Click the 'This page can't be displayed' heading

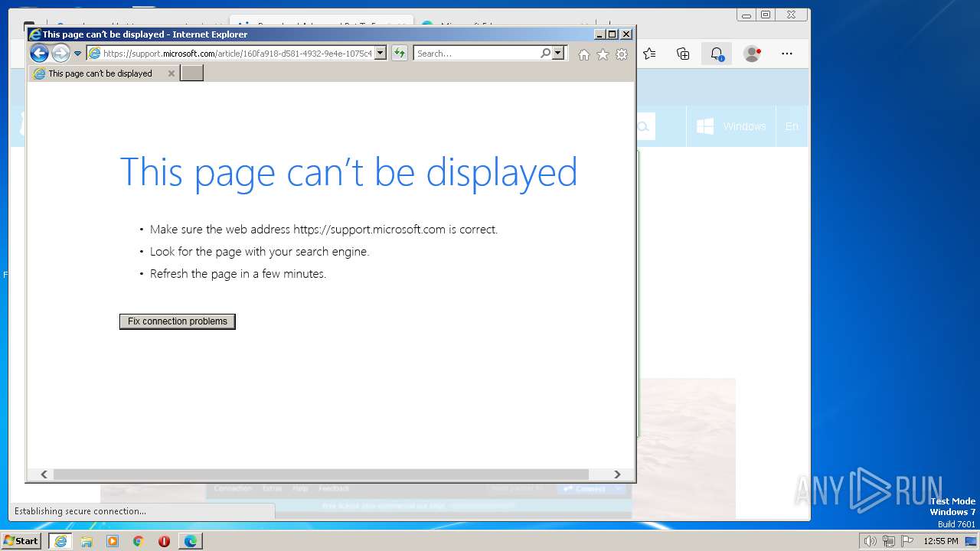[x=348, y=172]
